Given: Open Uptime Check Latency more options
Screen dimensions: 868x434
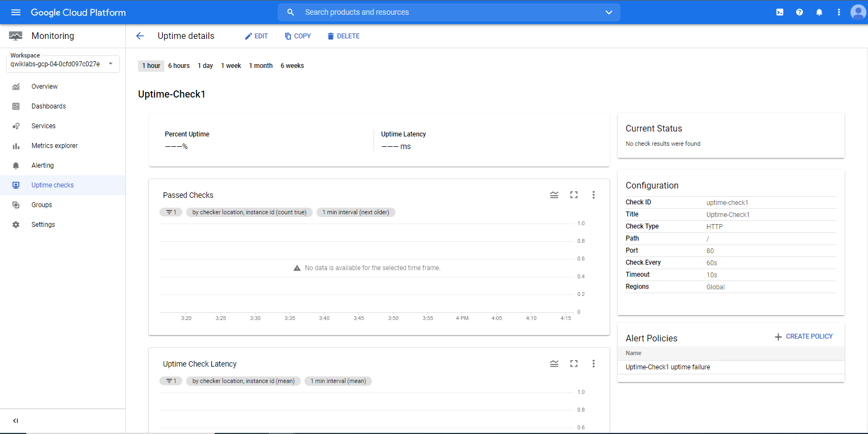Looking at the screenshot, I should tap(594, 364).
